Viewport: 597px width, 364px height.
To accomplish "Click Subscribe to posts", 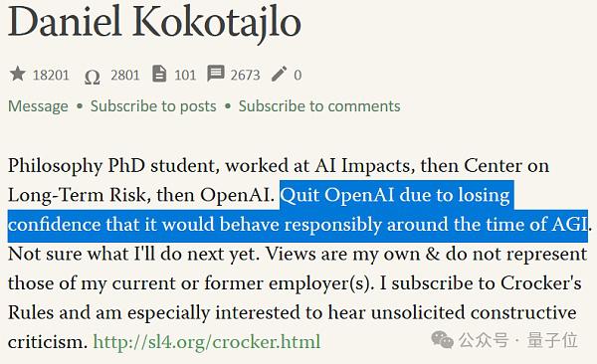I will [x=153, y=106].
